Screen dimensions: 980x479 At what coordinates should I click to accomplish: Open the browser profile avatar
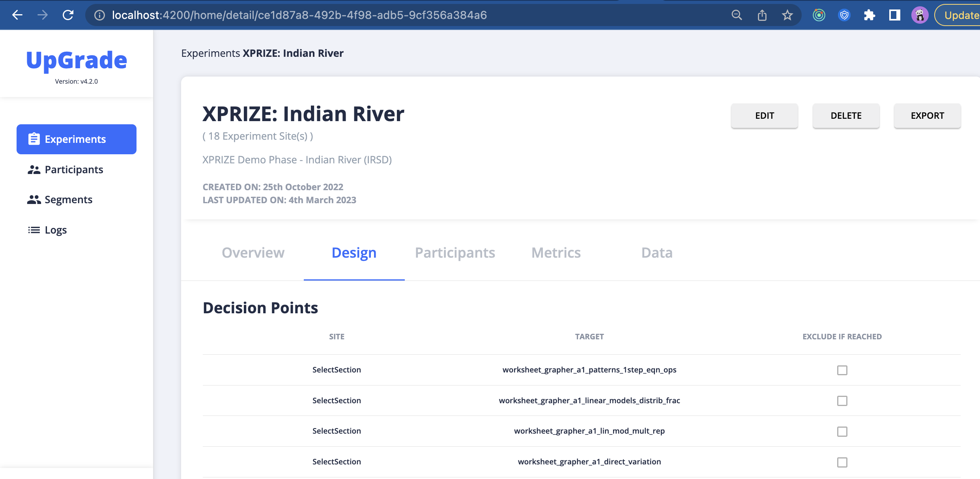click(x=920, y=15)
